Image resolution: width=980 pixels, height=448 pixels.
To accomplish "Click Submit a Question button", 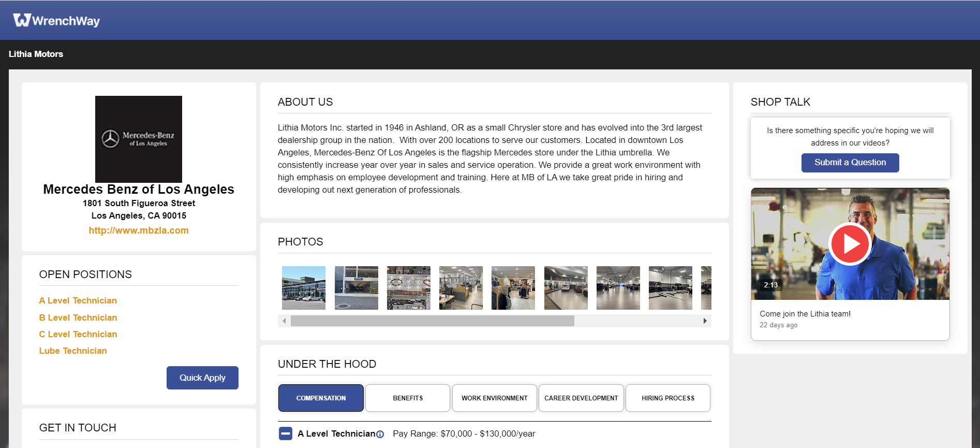I will 850,163.
